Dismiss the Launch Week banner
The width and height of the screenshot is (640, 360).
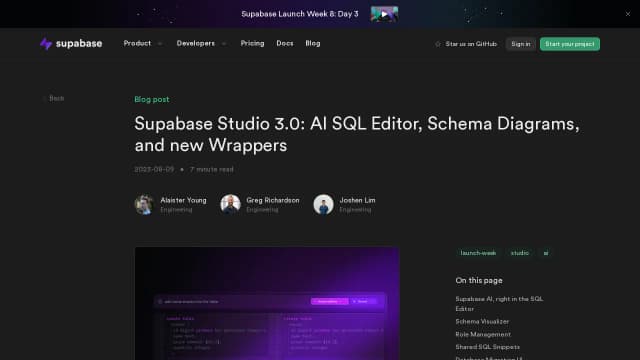pos(628,14)
